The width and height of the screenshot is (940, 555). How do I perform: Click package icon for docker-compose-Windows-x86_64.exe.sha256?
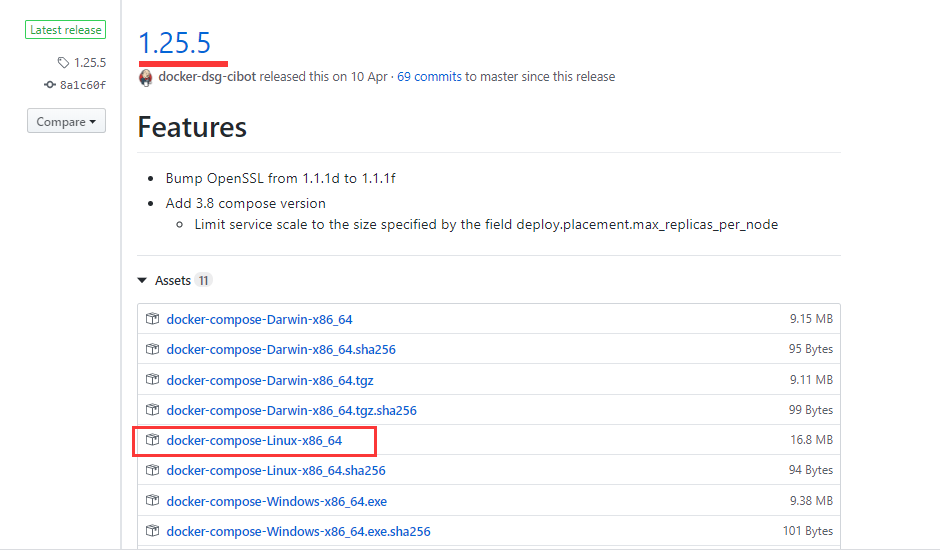152,531
